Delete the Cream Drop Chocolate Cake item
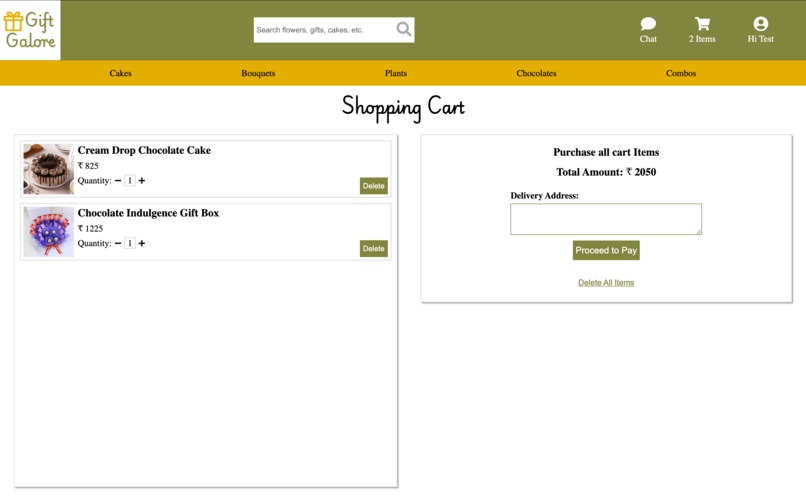The width and height of the screenshot is (806, 504). point(374,186)
